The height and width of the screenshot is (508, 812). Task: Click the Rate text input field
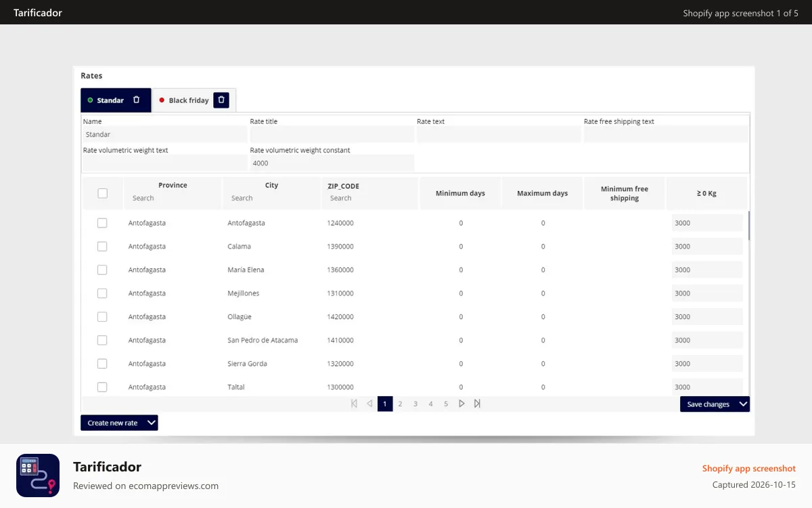pos(499,134)
